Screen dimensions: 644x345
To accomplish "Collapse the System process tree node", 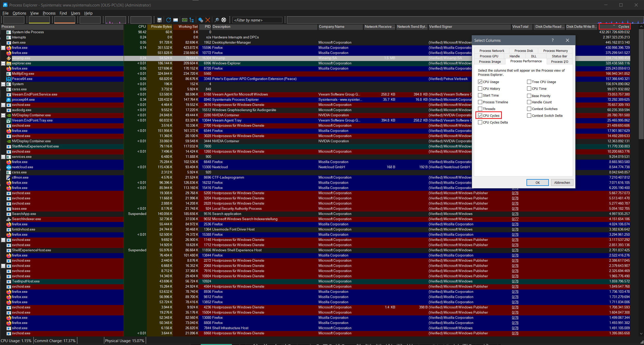I will [3, 84].
